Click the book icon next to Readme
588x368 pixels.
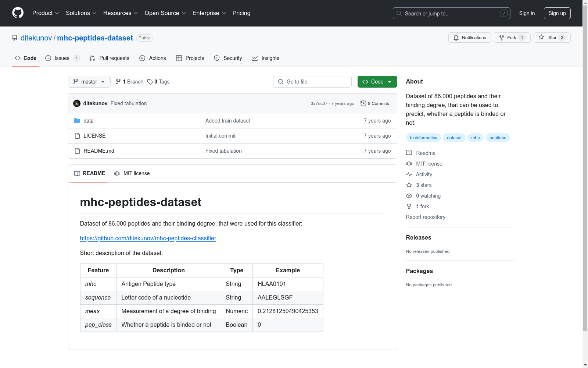[409, 153]
